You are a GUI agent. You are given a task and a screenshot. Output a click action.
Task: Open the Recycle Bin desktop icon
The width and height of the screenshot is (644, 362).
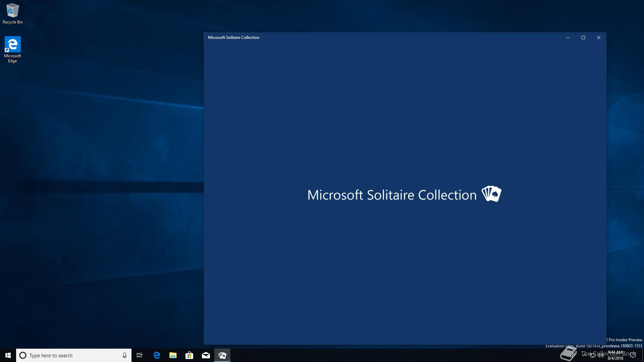(x=13, y=14)
